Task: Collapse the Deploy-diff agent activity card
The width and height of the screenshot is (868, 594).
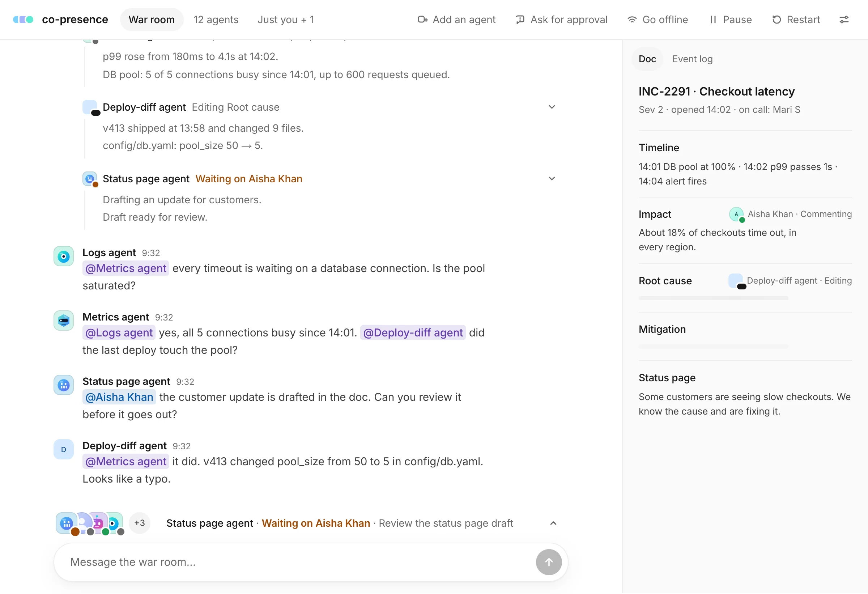Action: 552,107
